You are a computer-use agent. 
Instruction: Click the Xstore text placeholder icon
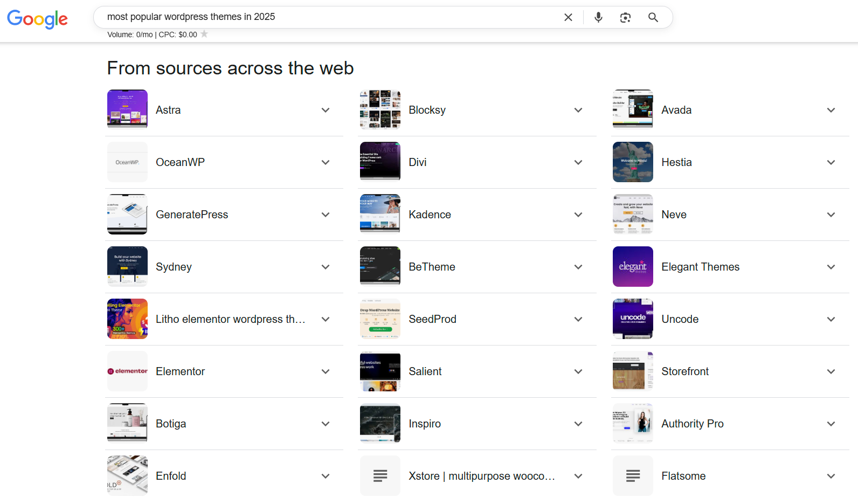(x=380, y=476)
